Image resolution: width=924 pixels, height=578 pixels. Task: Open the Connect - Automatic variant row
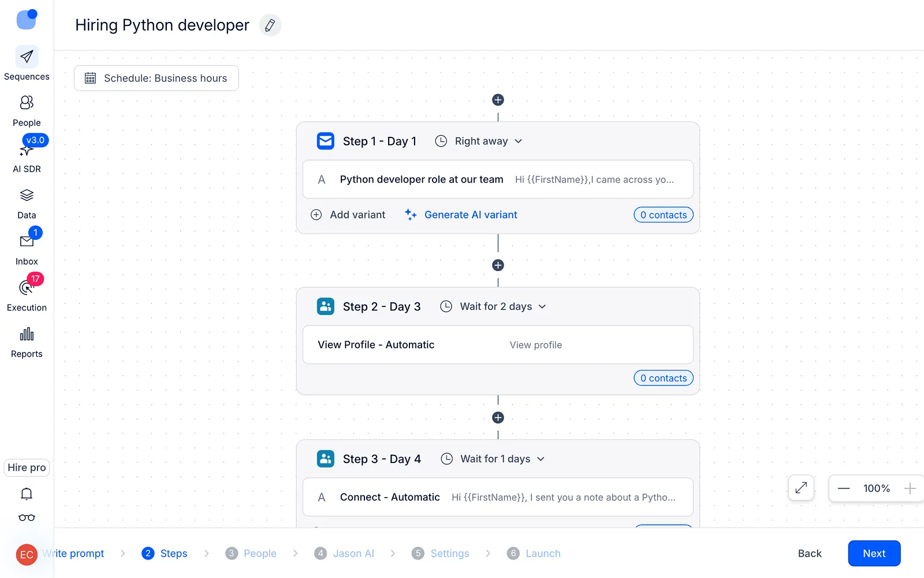498,497
